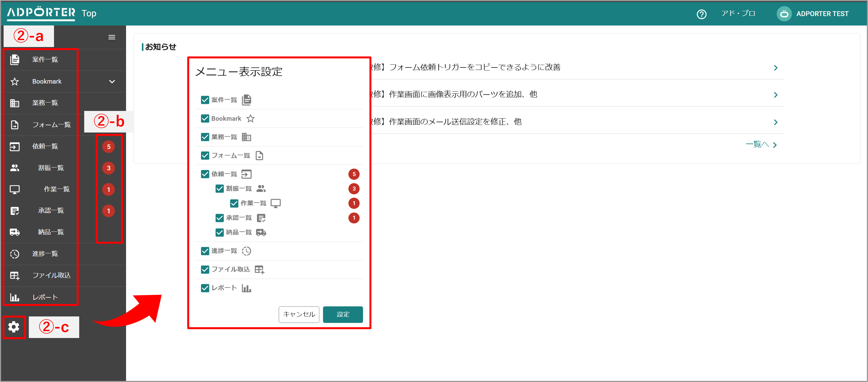Open 進捗一覧 menu item in sidebar

coord(45,254)
